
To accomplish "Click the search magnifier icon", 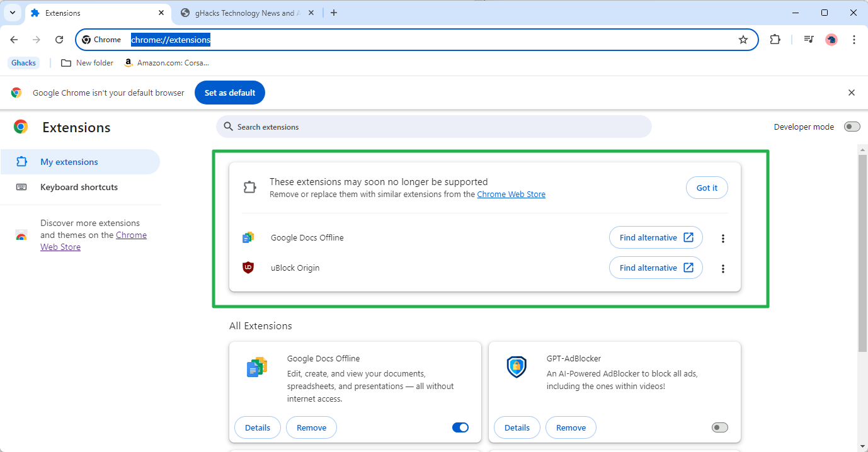I will pyautogui.click(x=228, y=127).
